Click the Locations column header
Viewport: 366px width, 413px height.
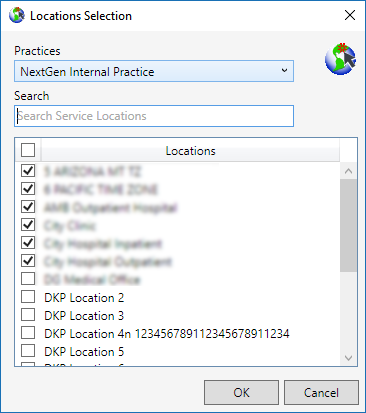pos(190,151)
